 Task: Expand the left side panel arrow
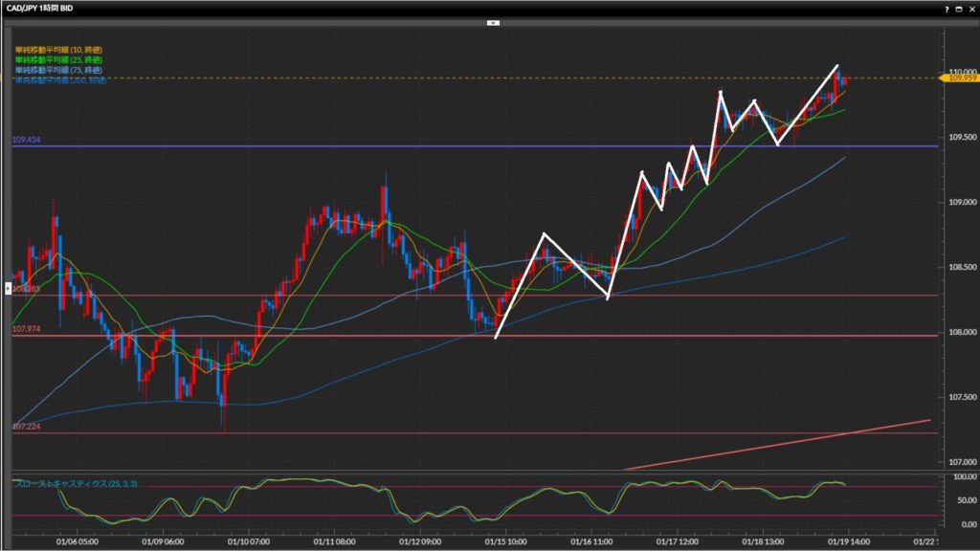(x=6, y=287)
